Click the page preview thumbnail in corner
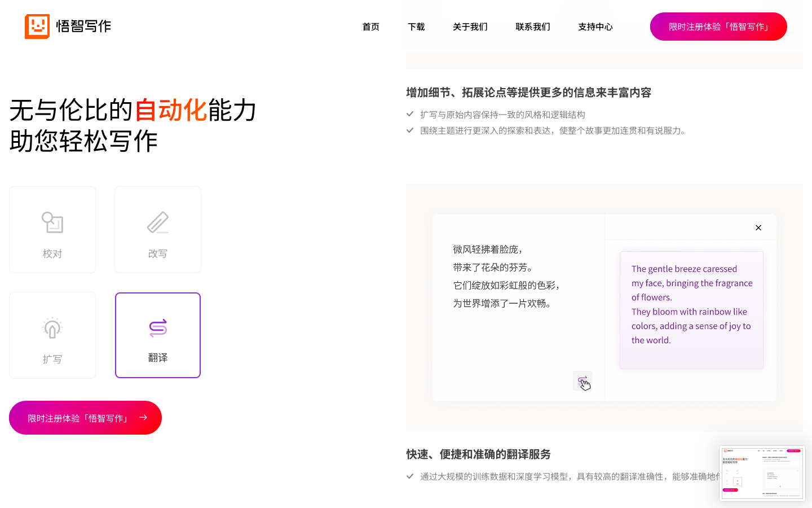Image resolution: width=812 pixels, height=508 pixels. coord(762,473)
